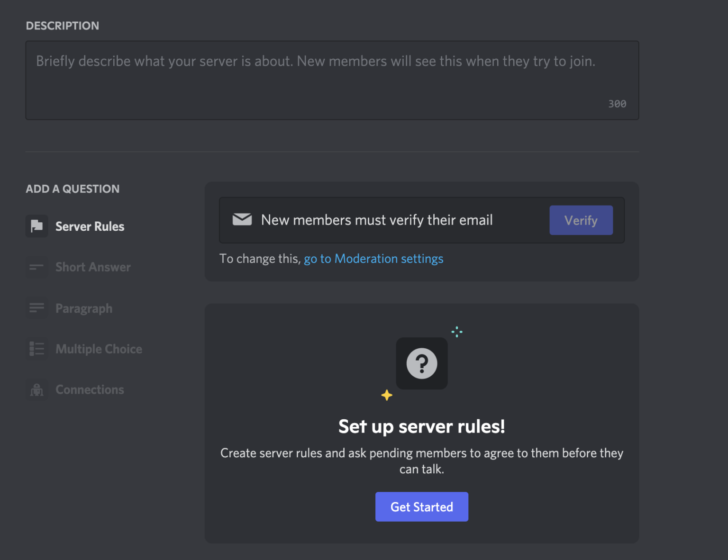Image resolution: width=728 pixels, height=560 pixels.
Task: Choose the Multiple Choice question option
Action: click(99, 349)
